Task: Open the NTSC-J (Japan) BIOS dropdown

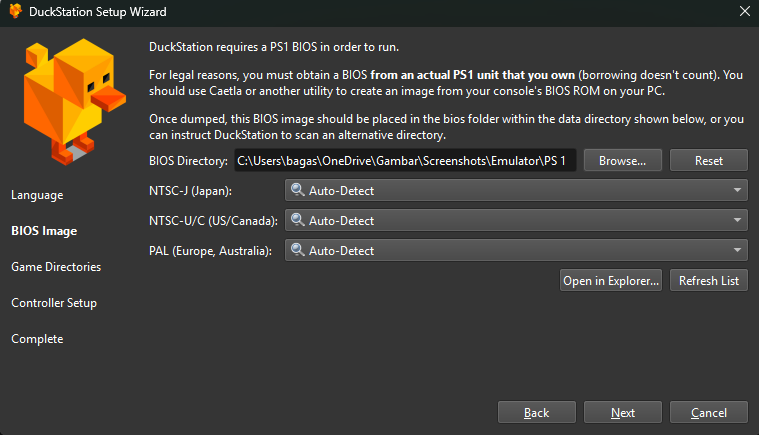Action: pos(516,191)
